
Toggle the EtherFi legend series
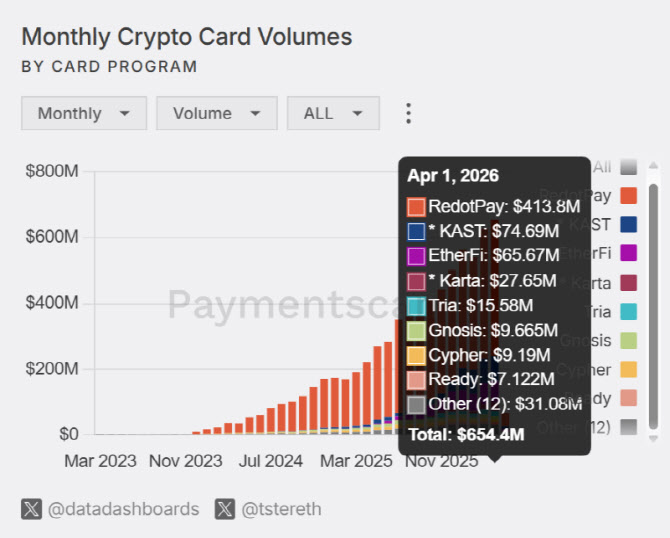(x=628, y=253)
